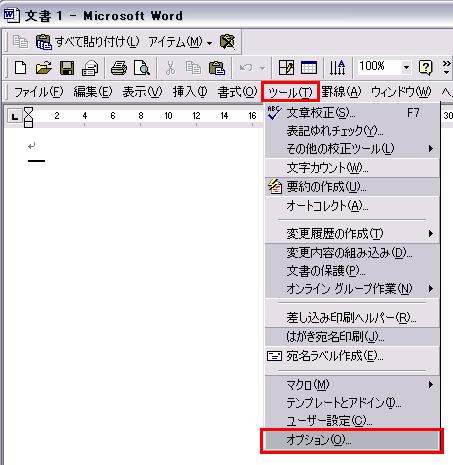The width and height of the screenshot is (453, 465).
Task: Select 文章校正(S)... menu item
Action: 352,113
